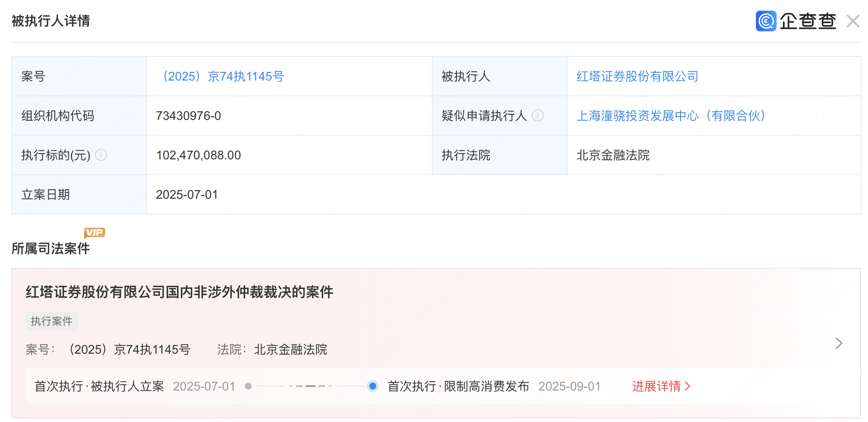Select organization code 73430976-0
The height and width of the screenshot is (422, 868).
[188, 116]
